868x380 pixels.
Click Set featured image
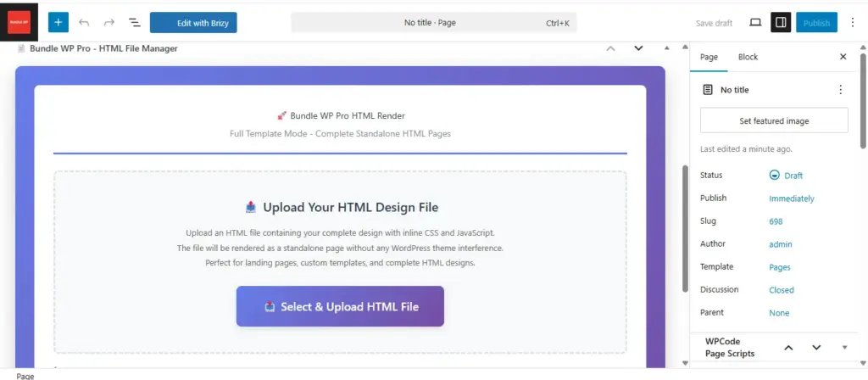774,120
